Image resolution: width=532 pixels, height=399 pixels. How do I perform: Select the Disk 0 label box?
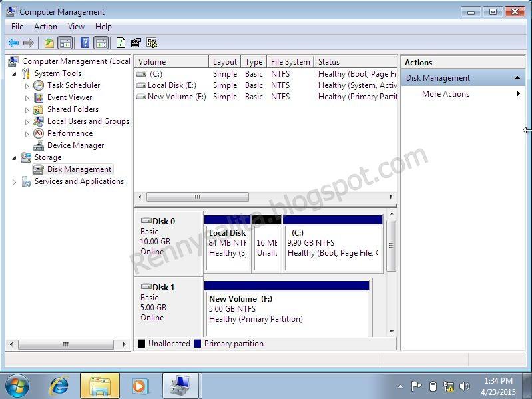[168, 243]
